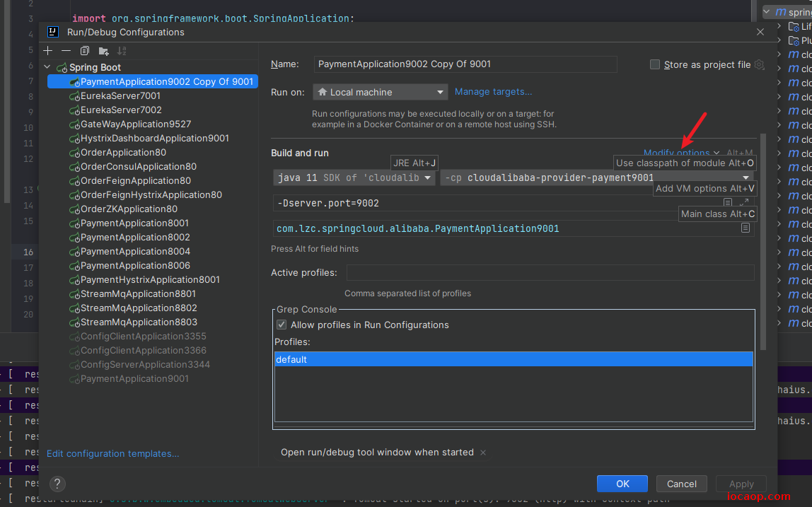Close the Run/Debug Configurations dialog
812x507 pixels.
[x=760, y=32]
